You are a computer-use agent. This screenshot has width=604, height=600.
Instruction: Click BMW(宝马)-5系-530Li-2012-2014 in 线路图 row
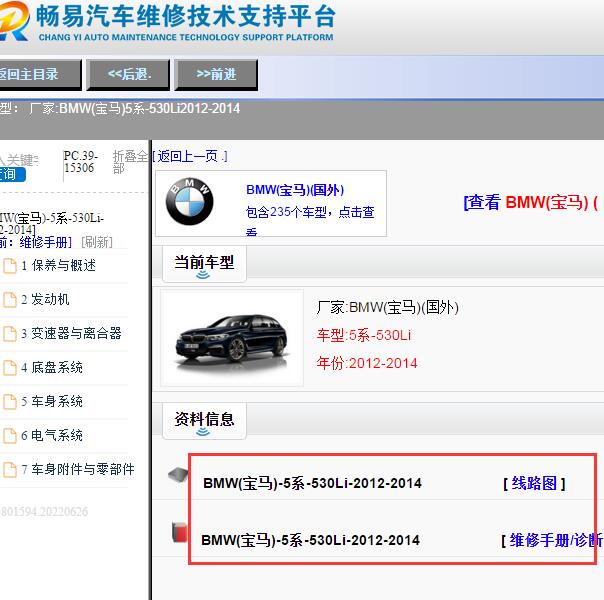tap(312, 483)
